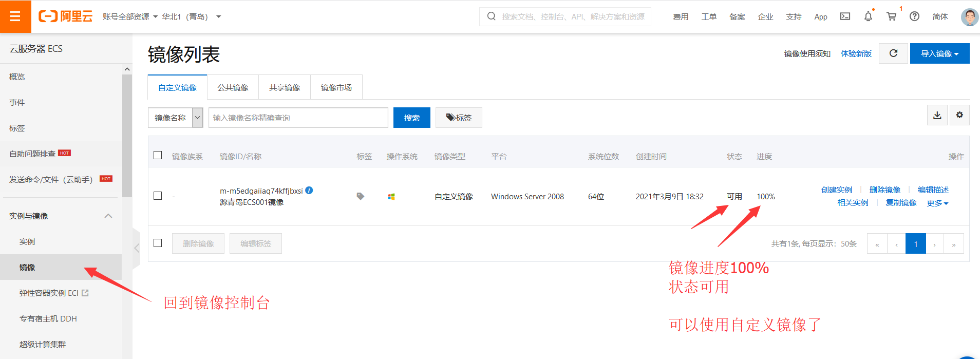Image resolution: width=980 pixels, height=359 pixels.
Task: Export list with download icon
Action: click(x=937, y=115)
